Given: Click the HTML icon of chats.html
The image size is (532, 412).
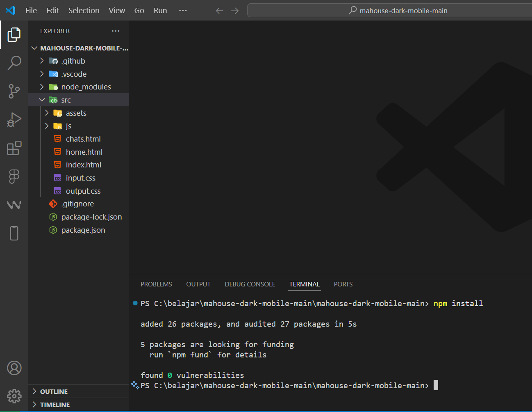Looking at the screenshot, I should 58,139.
